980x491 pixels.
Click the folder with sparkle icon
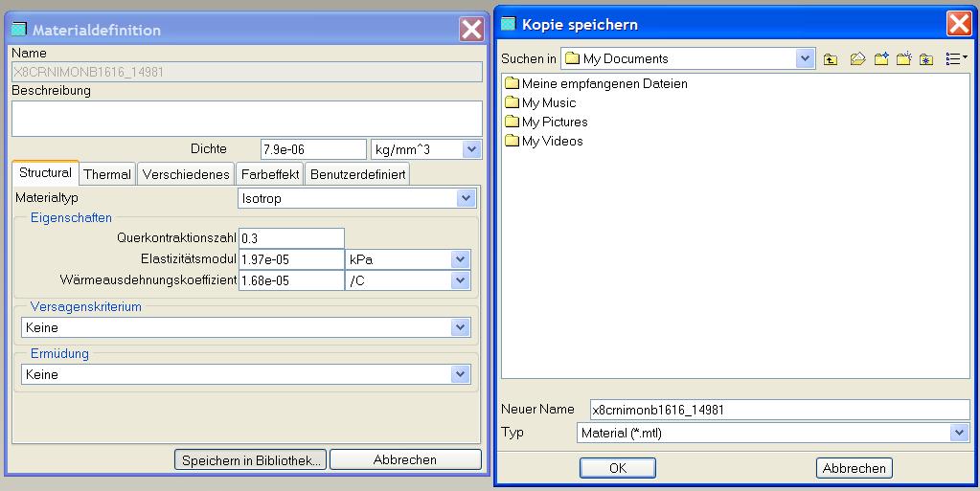pyautogui.click(x=903, y=58)
